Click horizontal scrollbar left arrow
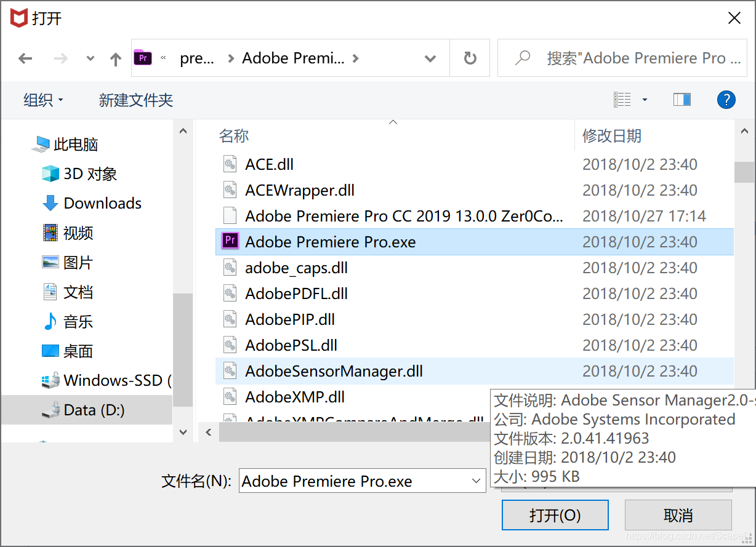 209,432
